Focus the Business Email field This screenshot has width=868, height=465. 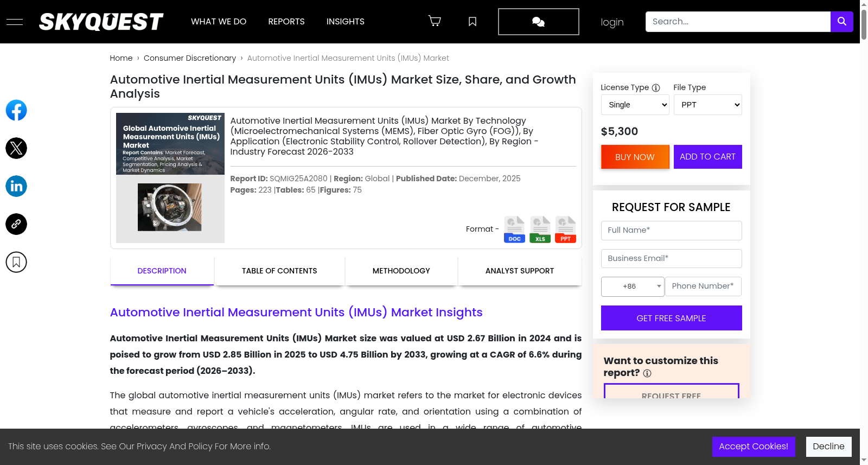672,259
